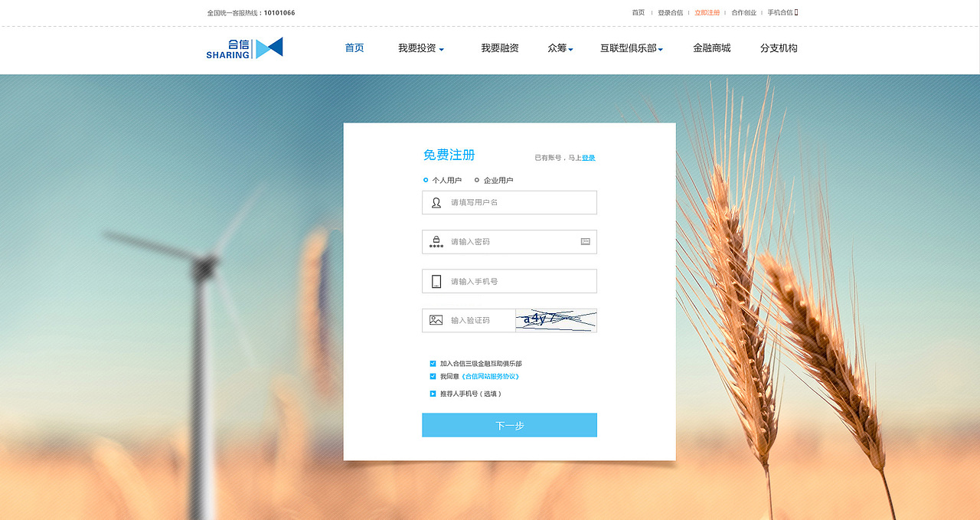Click the 下一步 button

pyautogui.click(x=509, y=425)
